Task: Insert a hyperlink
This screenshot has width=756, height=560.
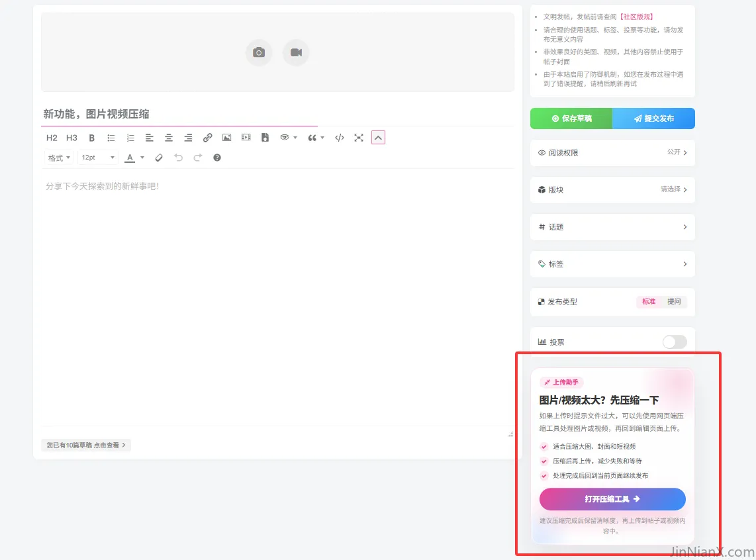Action: (207, 138)
